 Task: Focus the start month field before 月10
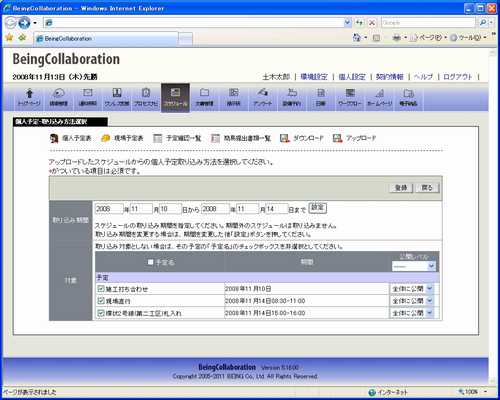click(141, 209)
